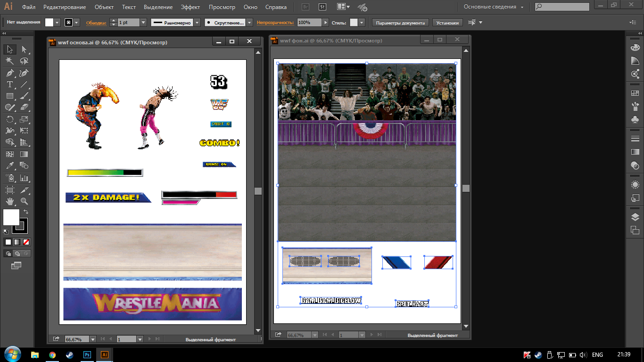Choose the Free Transform tool
This screenshot has height=362, width=644.
[x=24, y=131]
